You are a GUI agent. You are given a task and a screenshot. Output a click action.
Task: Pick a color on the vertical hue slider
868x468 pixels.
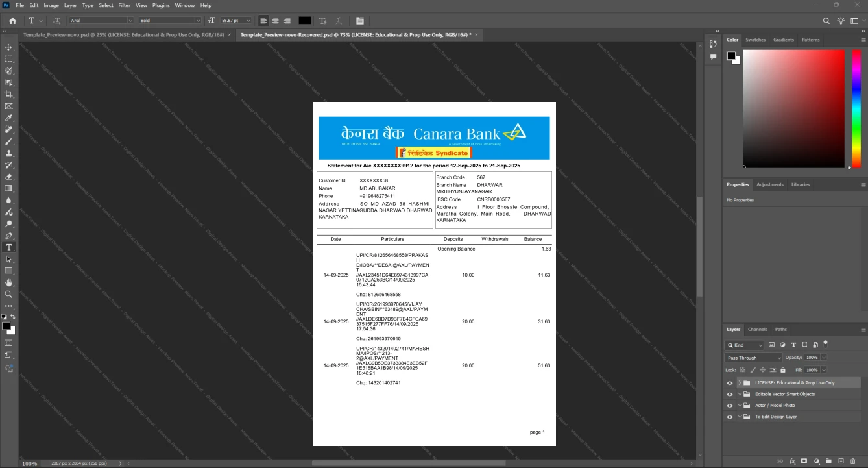(858, 108)
